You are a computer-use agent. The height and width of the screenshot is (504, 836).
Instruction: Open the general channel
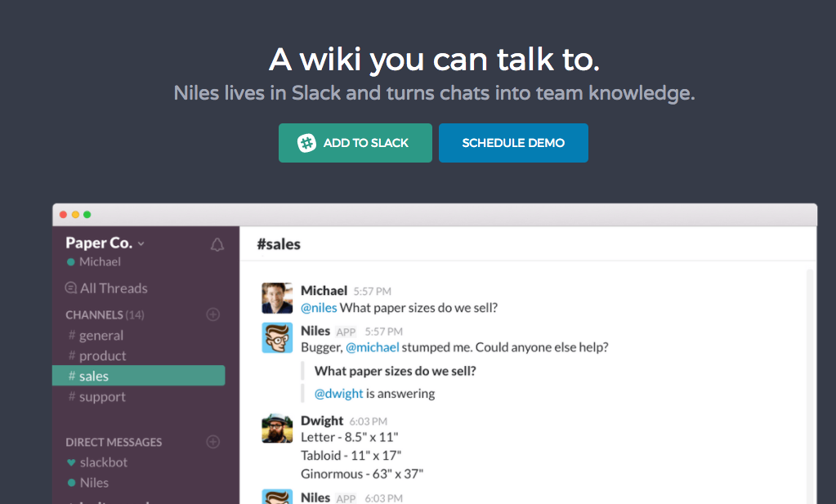101,336
